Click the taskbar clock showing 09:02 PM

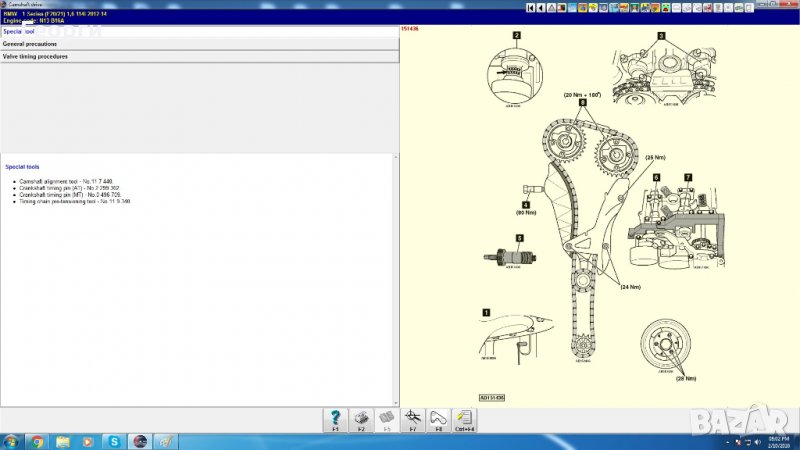click(776, 440)
